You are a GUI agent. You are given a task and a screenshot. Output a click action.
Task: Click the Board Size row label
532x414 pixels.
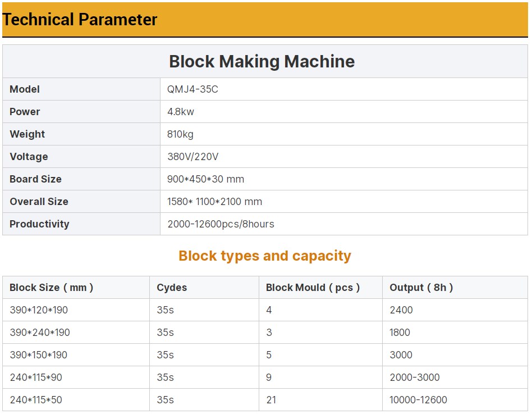(35, 179)
